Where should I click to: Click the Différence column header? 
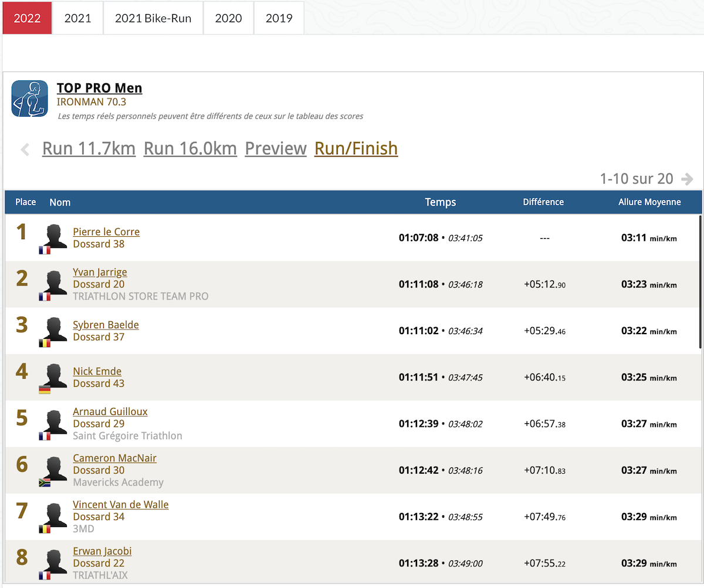click(x=543, y=202)
